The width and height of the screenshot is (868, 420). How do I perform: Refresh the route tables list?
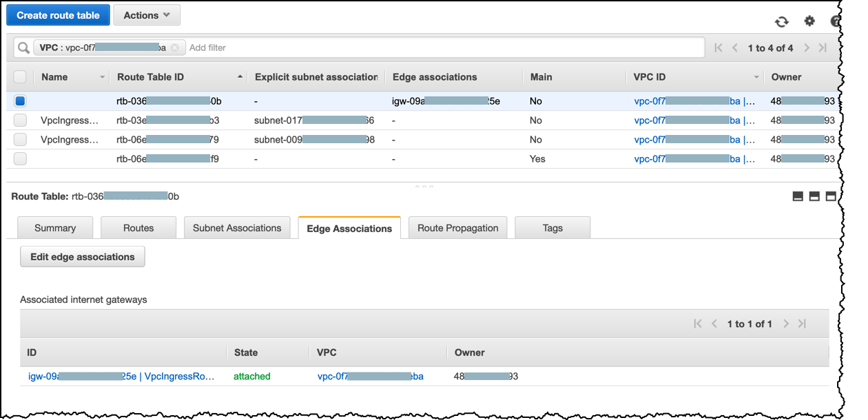(x=781, y=21)
